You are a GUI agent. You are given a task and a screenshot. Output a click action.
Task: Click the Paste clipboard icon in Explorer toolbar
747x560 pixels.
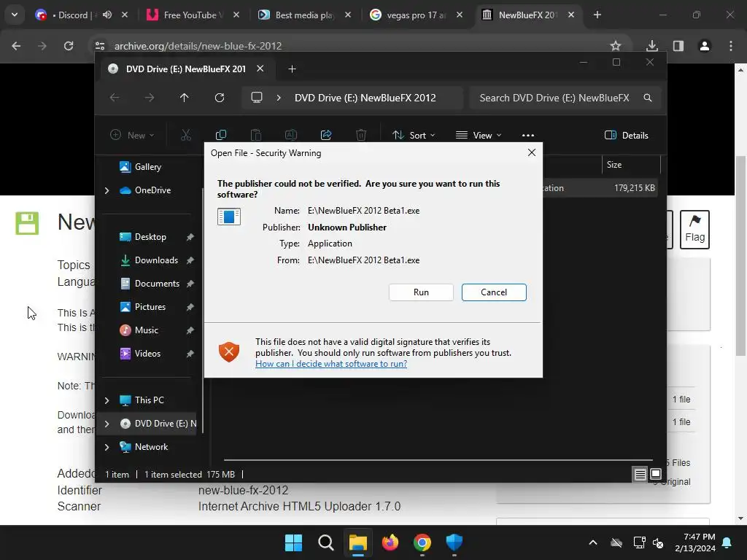click(256, 135)
